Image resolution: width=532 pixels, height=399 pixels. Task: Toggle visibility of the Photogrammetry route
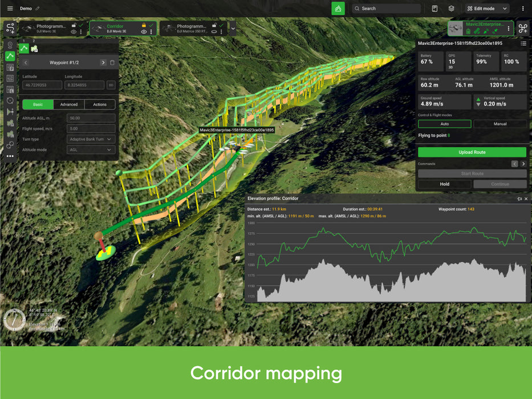[x=74, y=32]
